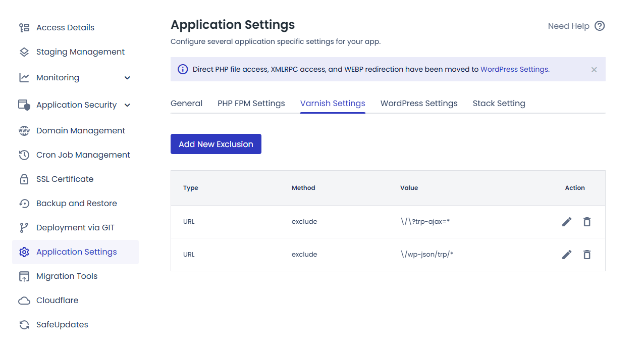
Task: Open the SSL Certificate page
Action: [65, 179]
